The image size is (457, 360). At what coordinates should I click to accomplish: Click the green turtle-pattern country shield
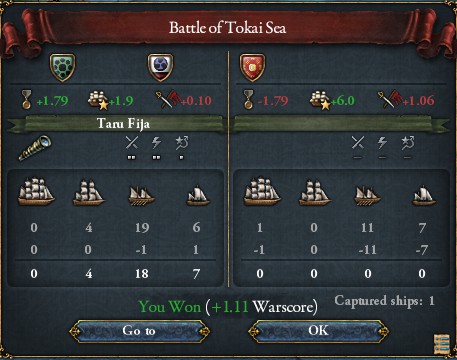point(62,68)
